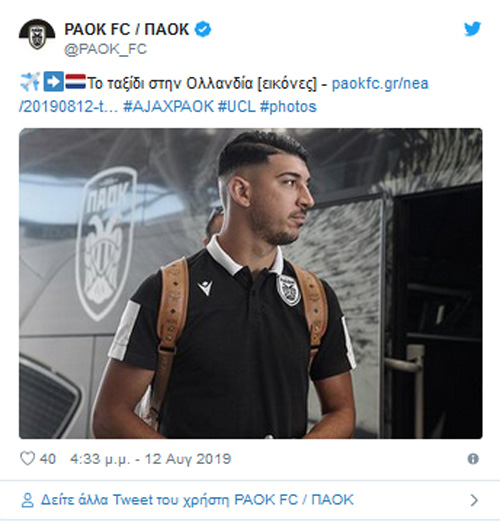
Task: Open the PAOK FC / ΠΑΟΚ display name
Action: (126, 29)
